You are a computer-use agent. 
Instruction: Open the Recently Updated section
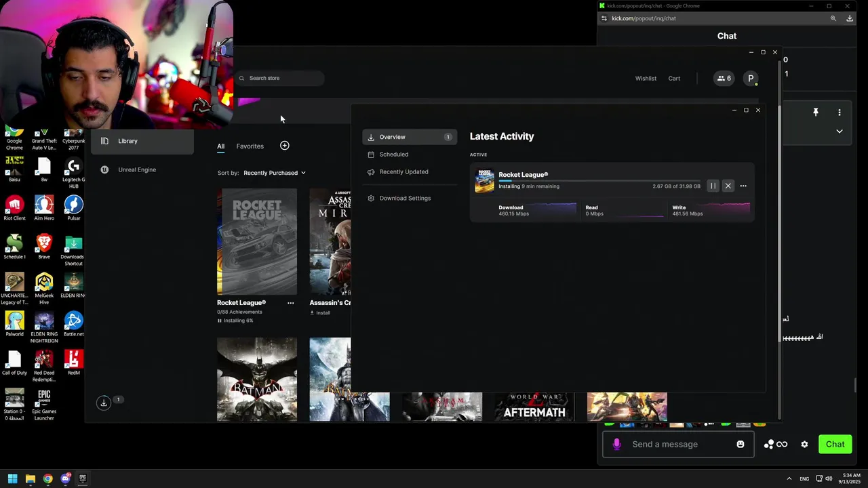pos(410,171)
